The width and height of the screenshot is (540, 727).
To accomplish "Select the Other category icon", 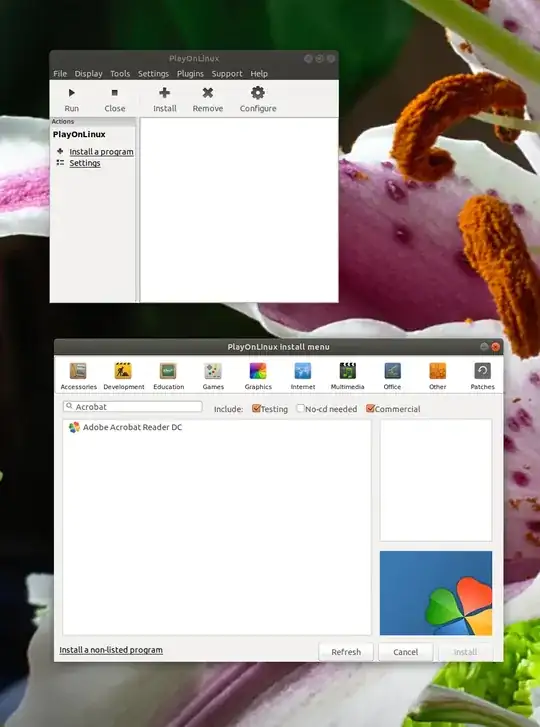I will click(437, 371).
